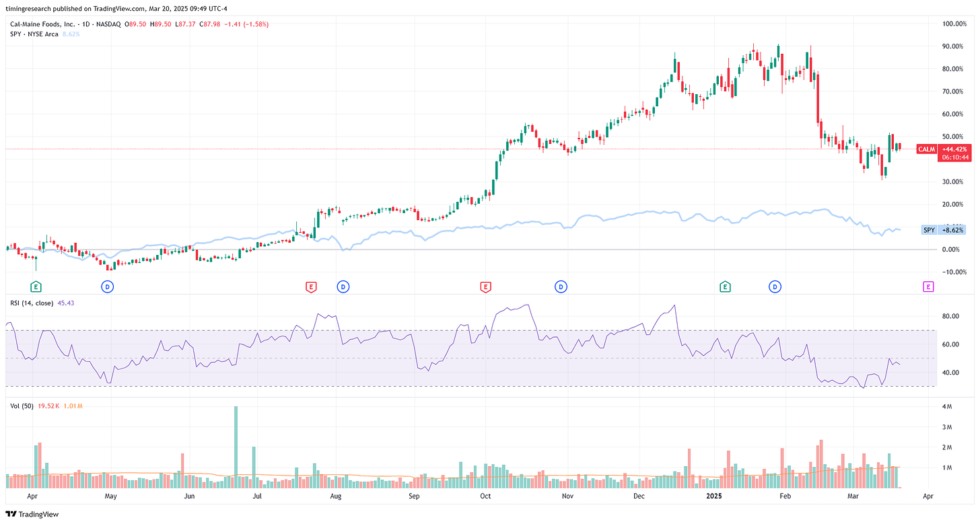Click the Mar label on time axis

tap(853, 496)
